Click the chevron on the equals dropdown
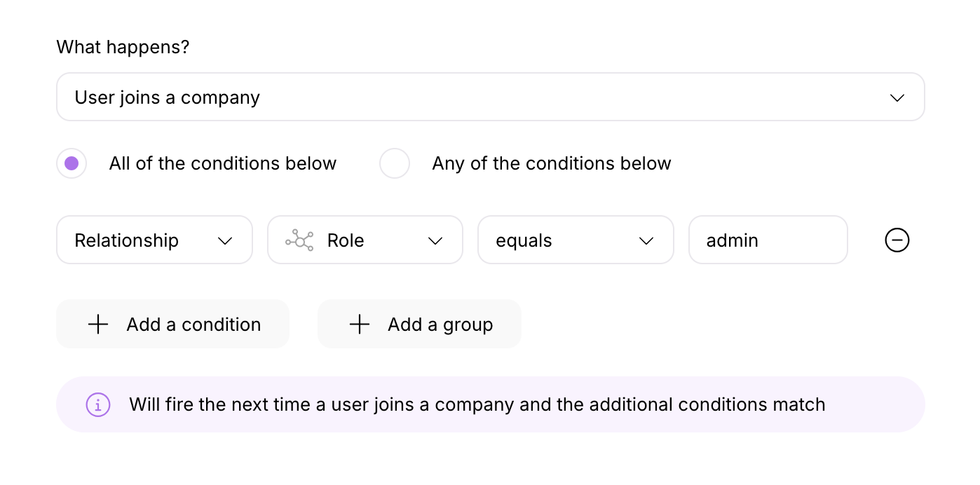This screenshot has width=980, height=485. 646,240
